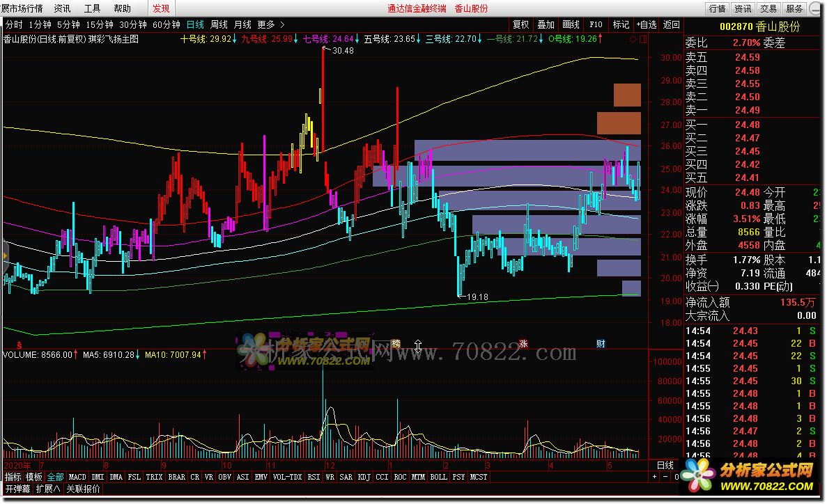The width and height of the screenshot is (827, 504).
Task: Choose the FSL indicator
Action: click(x=134, y=477)
